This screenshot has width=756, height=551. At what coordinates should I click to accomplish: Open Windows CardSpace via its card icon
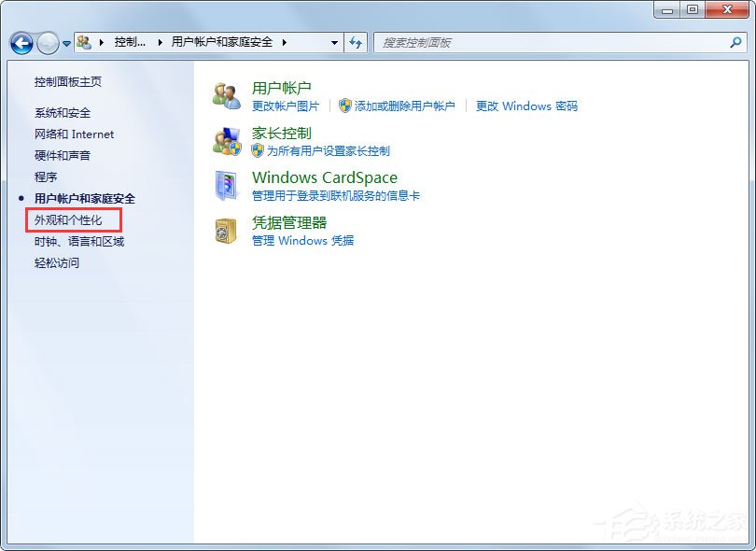(x=227, y=184)
